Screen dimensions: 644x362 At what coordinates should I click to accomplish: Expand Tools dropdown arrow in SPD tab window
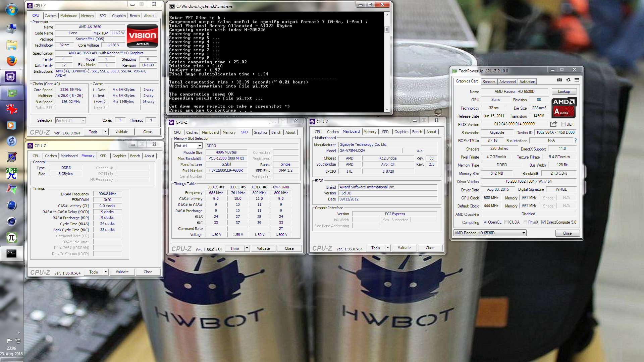pyautogui.click(x=247, y=248)
